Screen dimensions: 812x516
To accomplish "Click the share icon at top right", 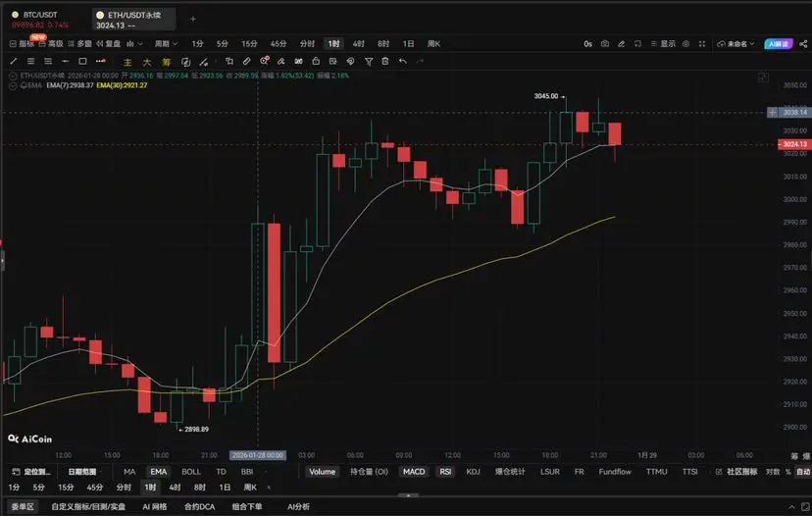I will click(803, 44).
